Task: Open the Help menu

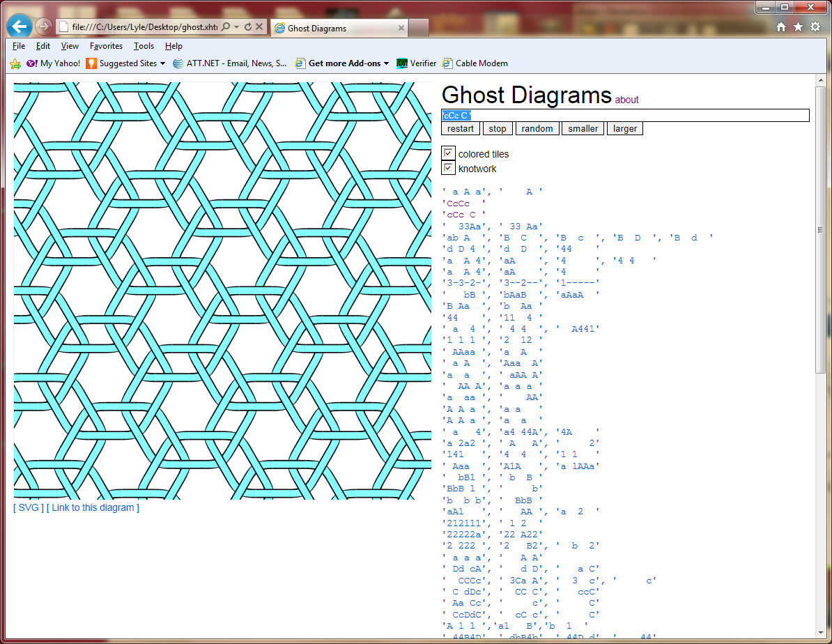Action: [174, 46]
